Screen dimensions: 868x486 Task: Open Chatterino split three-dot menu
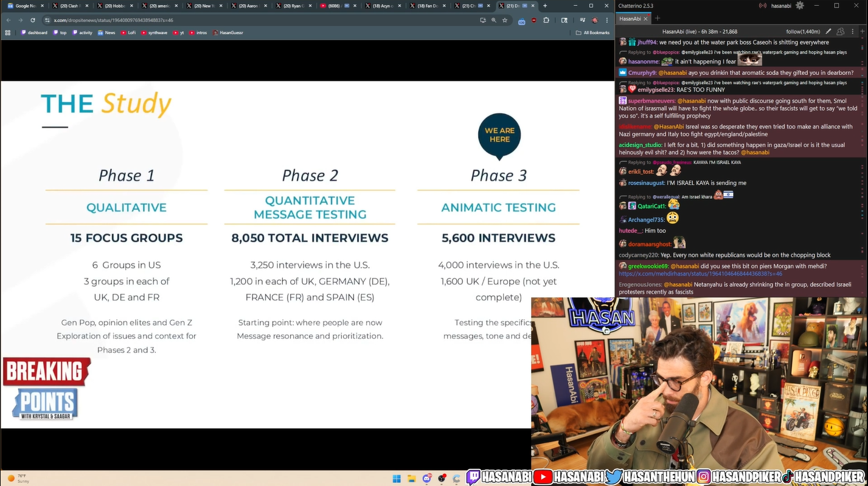852,31
